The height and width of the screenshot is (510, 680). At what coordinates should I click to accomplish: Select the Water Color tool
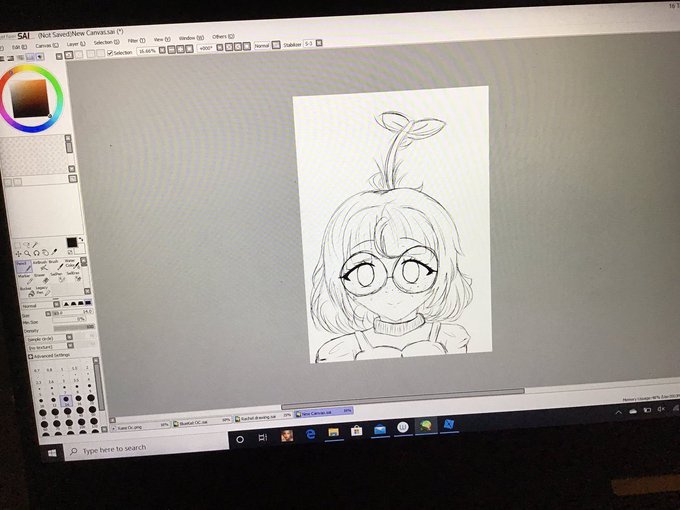click(72, 265)
